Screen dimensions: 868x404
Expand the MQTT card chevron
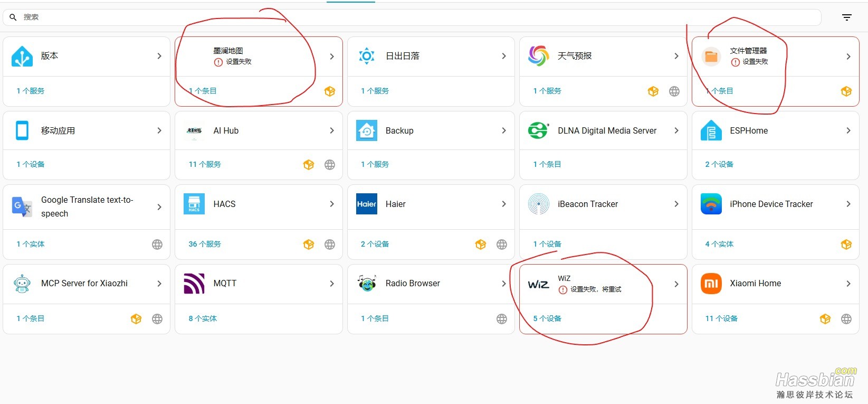pyautogui.click(x=332, y=284)
